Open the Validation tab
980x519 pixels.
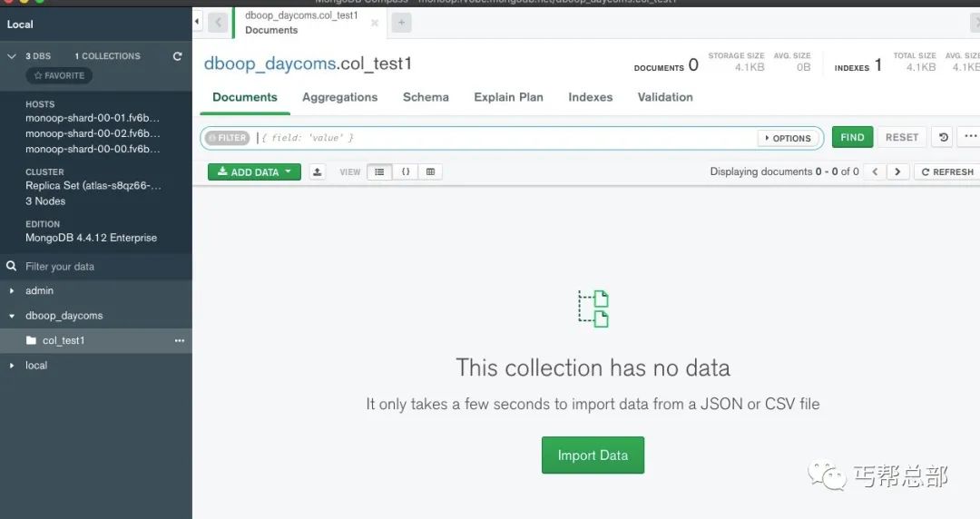pyautogui.click(x=665, y=97)
